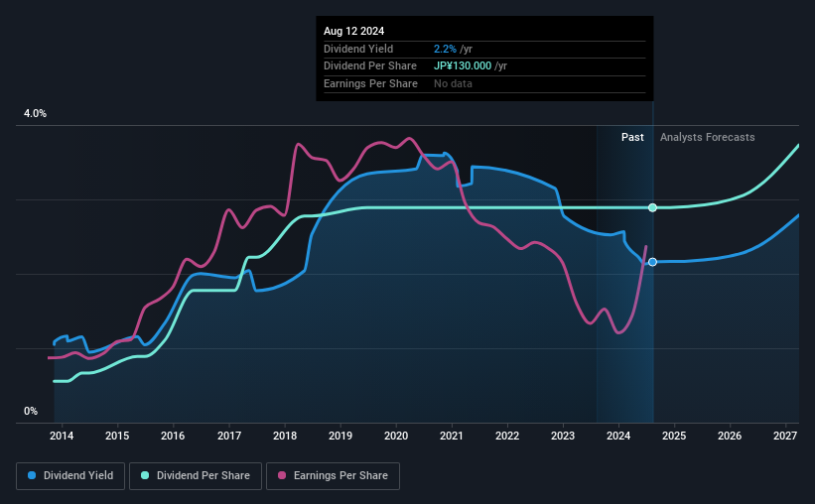Click the pink Earnings Per Share legend dot
The height and width of the screenshot is (504, 815).
point(282,475)
